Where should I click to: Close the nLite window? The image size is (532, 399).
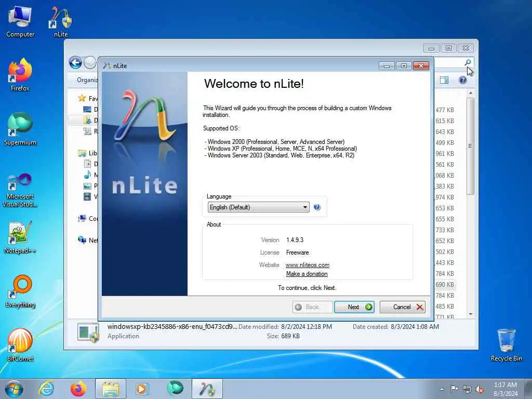pos(421,66)
